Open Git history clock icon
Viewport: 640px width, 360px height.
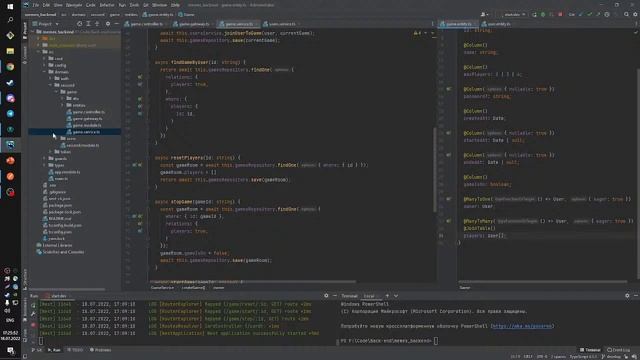coord(607,15)
